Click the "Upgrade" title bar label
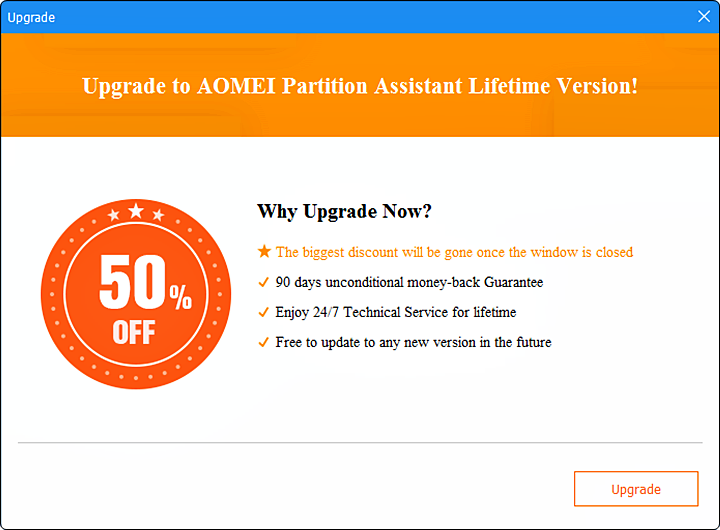This screenshot has height=530, width=720. coord(31,17)
